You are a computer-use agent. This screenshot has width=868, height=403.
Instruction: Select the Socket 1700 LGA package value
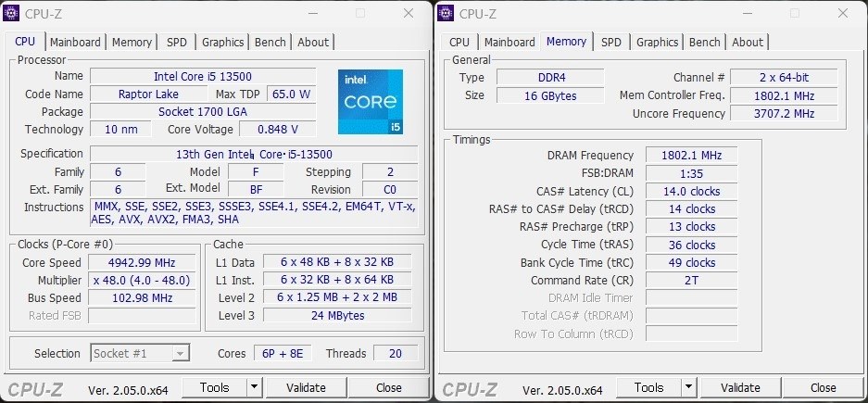click(x=203, y=112)
